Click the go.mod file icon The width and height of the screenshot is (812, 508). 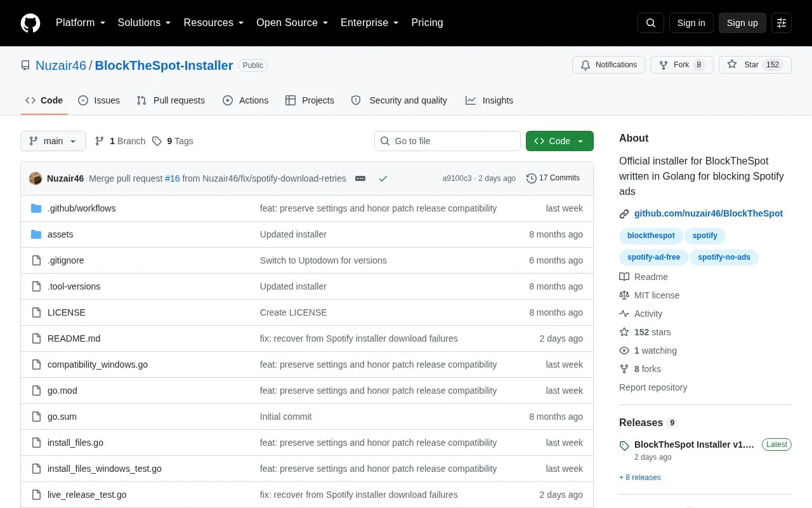click(x=36, y=391)
